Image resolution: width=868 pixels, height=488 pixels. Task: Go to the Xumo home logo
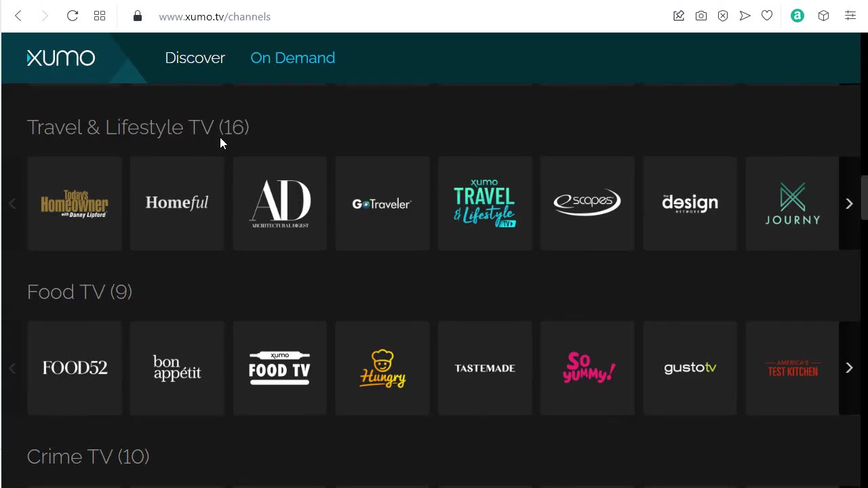[61, 58]
